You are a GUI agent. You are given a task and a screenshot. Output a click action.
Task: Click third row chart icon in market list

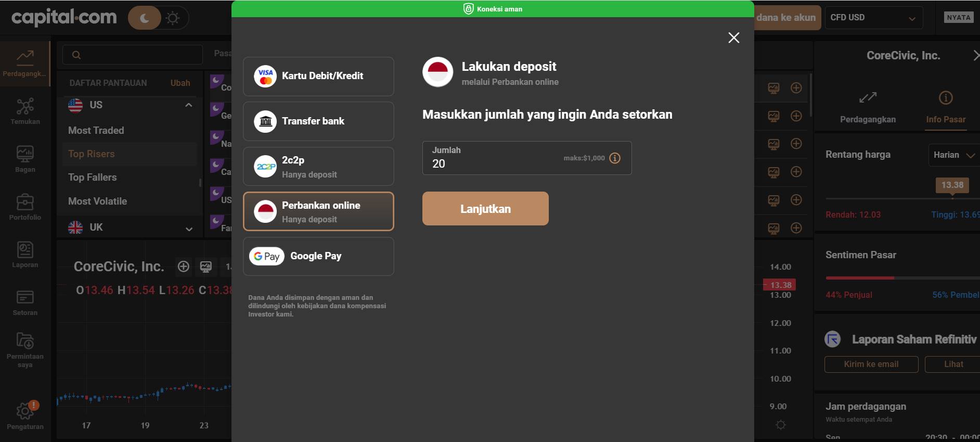773,144
